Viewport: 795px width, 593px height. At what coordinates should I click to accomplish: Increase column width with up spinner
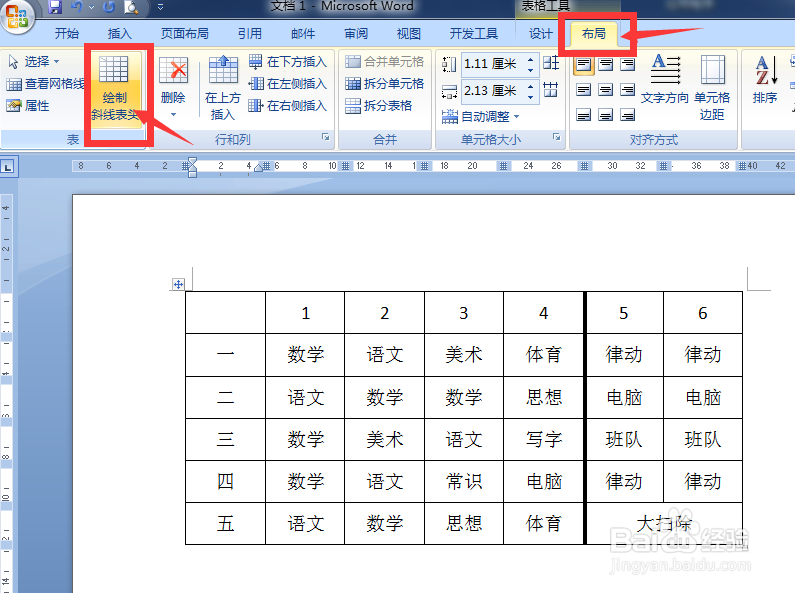(530, 86)
